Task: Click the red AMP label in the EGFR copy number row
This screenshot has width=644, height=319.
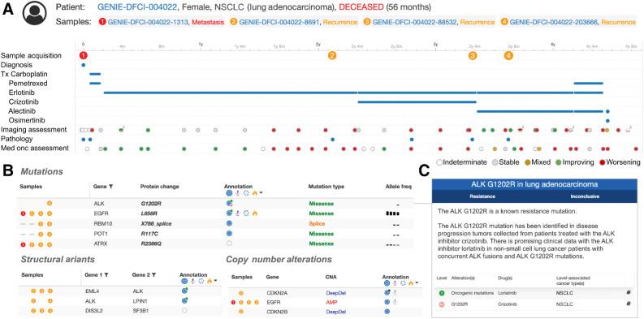Action: (331, 303)
